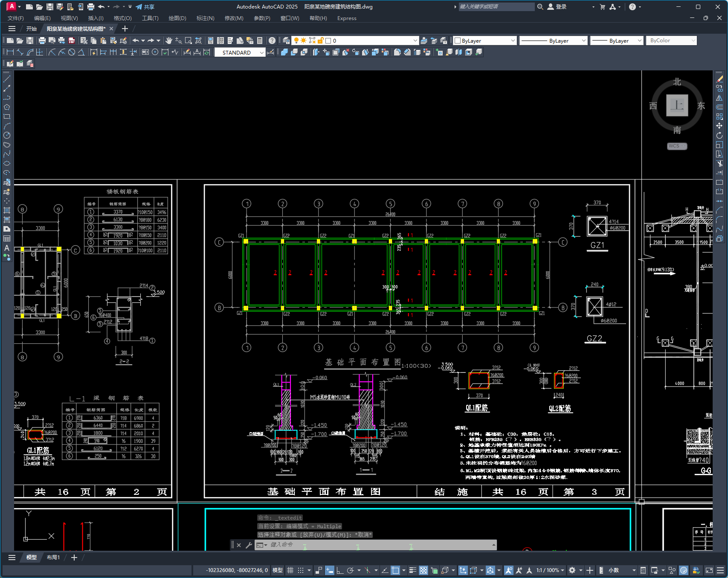The image size is (728, 578).
Task: Open the annotation scale 1:1 / 100% dropdown
Action: coord(550,570)
